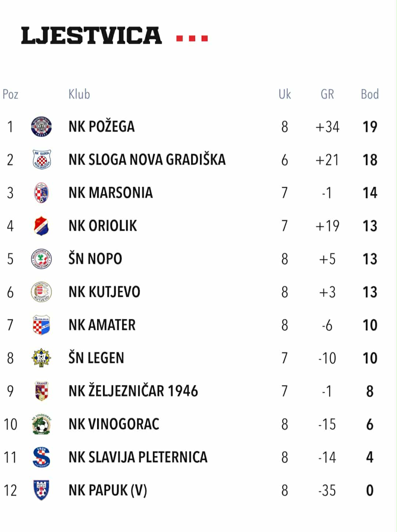The image size is (397, 532).
Task: Click the NK Amater checkered crest
Action: (x=41, y=325)
